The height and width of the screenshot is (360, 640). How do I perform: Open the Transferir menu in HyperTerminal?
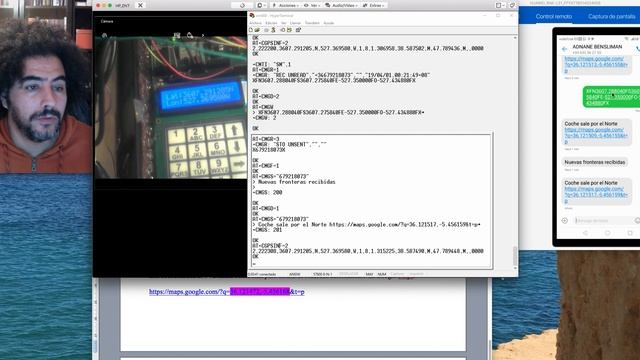click(x=312, y=23)
